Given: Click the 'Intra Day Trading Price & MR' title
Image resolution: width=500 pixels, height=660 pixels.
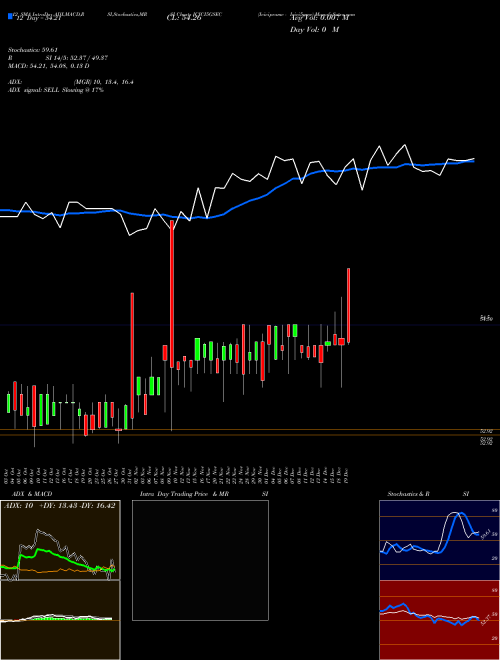Looking at the screenshot, I should (x=185, y=494).
